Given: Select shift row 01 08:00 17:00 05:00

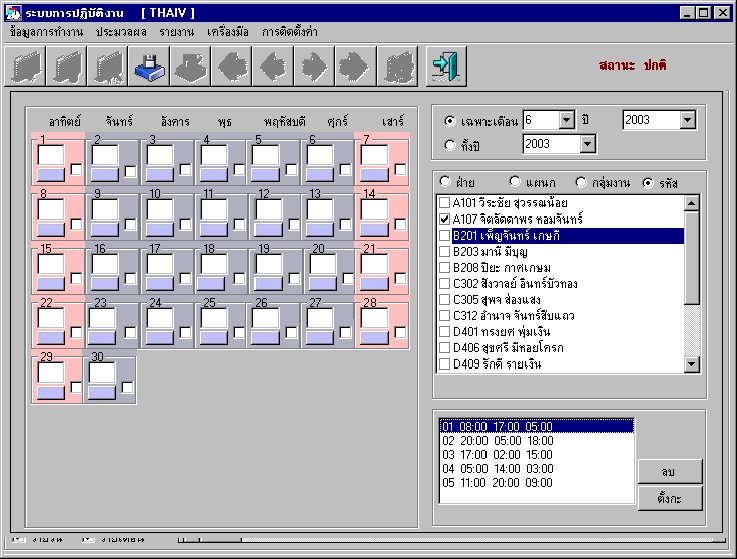Looking at the screenshot, I should click(536, 426).
